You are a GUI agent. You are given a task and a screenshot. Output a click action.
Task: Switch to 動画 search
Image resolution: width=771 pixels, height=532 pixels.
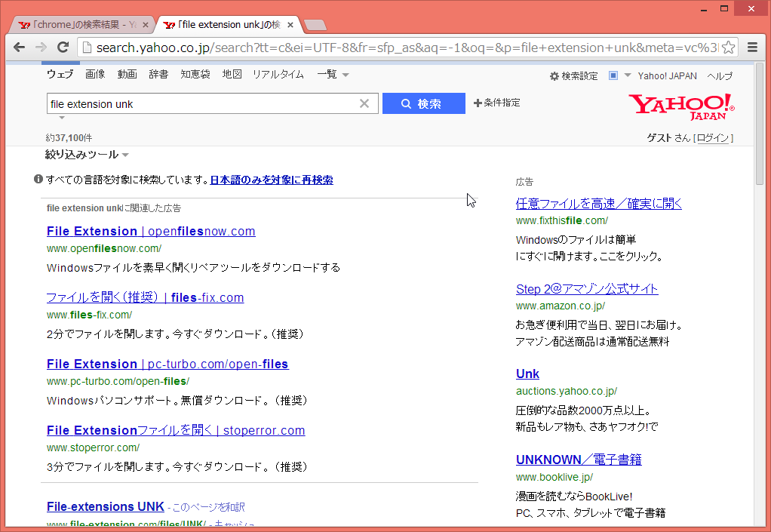click(127, 74)
